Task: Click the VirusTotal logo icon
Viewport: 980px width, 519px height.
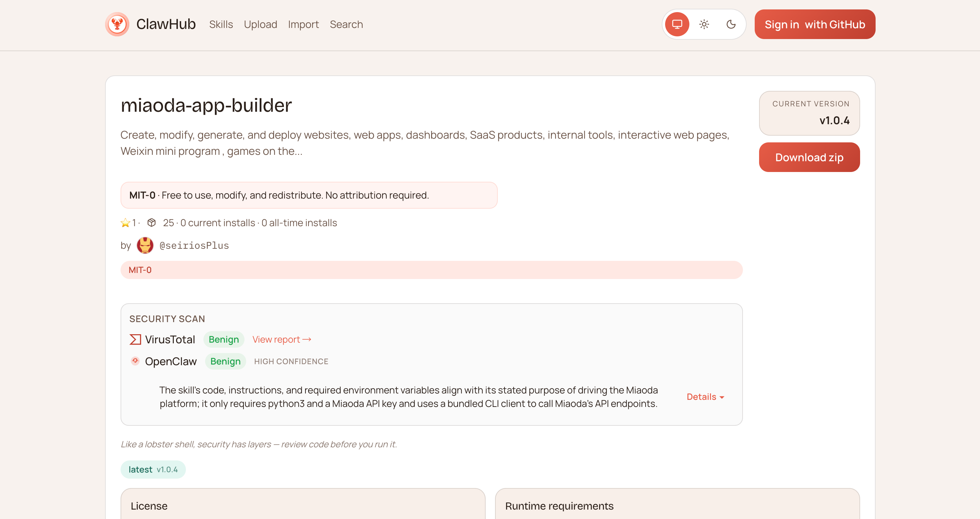Action: click(x=135, y=340)
